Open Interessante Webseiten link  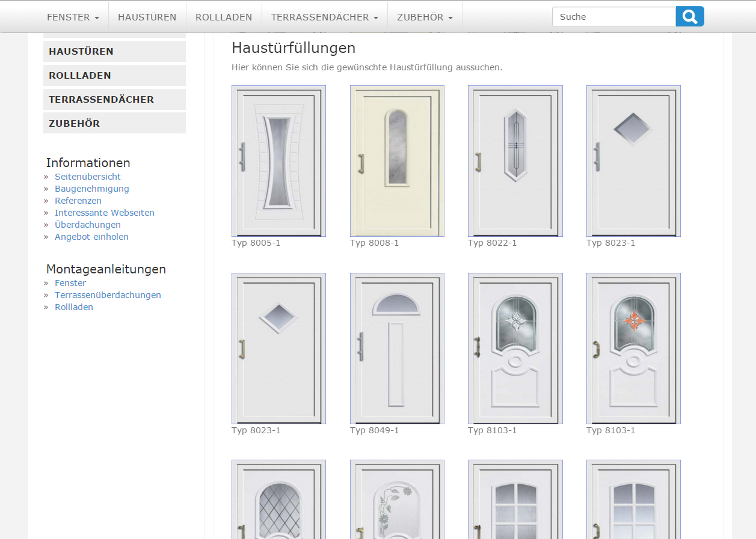coord(105,213)
